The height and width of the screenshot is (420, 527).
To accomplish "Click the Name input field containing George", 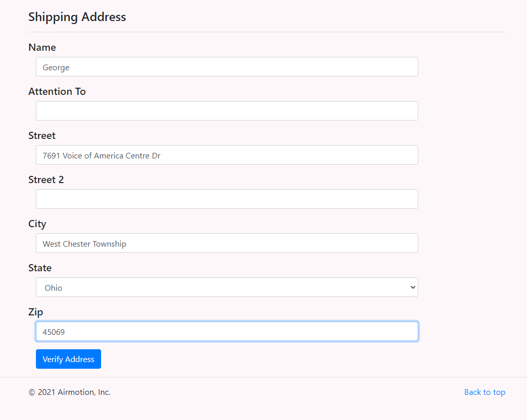I will pyautogui.click(x=227, y=67).
